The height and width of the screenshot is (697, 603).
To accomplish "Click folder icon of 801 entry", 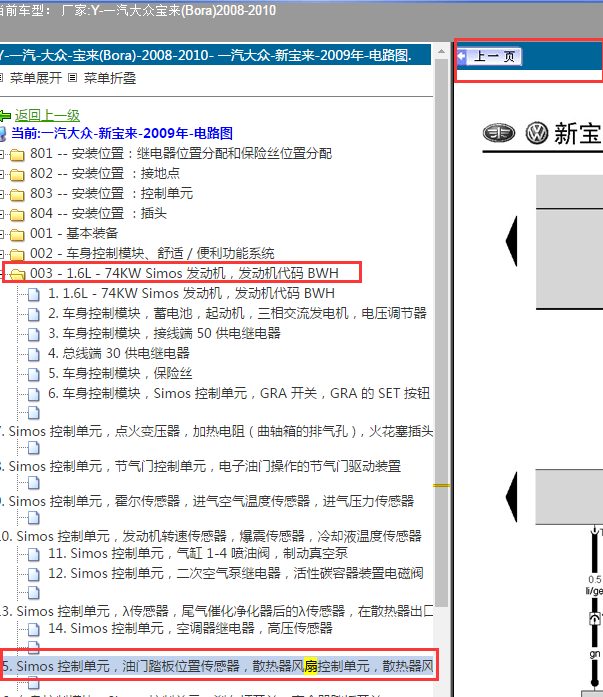I will [17, 154].
